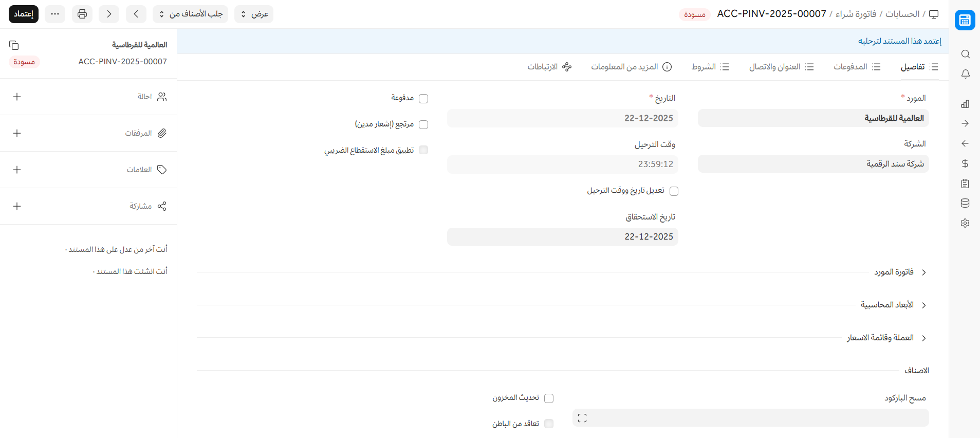
Task: Open the الشروط tab
Action: click(x=710, y=67)
